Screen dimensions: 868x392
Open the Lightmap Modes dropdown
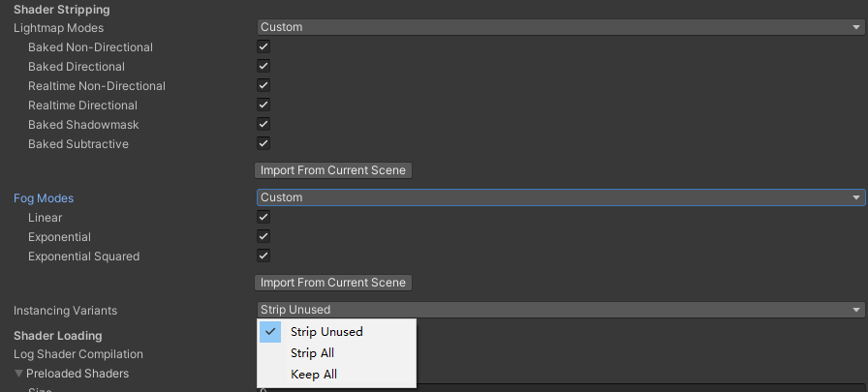(560, 27)
